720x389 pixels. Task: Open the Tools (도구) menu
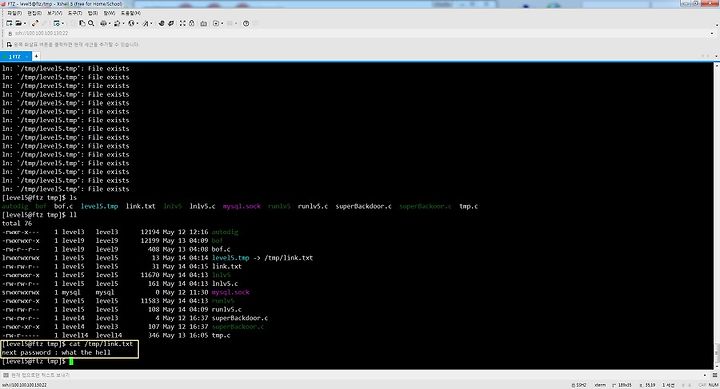tap(75, 13)
